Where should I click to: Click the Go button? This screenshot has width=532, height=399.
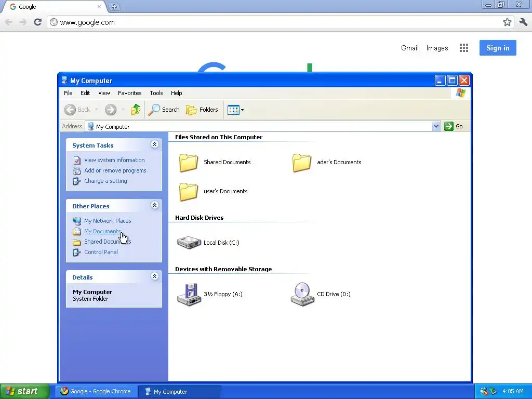click(454, 126)
